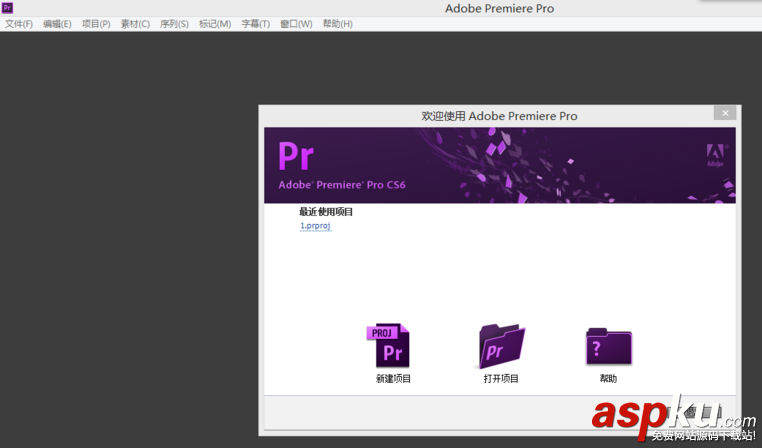Close the welcome dialog

[x=725, y=113]
